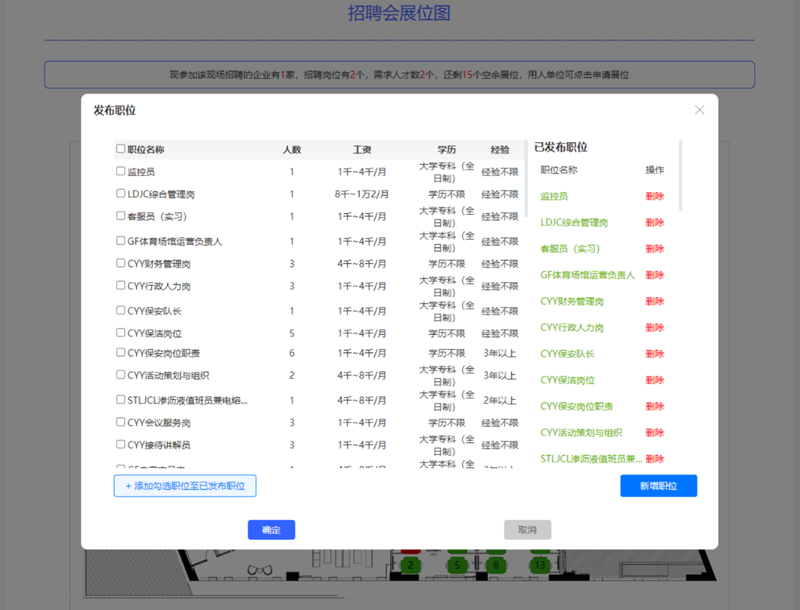Image resolution: width=800 pixels, height=610 pixels.
Task: Select the CYY会议服务岗 checkbox
Action: (121, 422)
